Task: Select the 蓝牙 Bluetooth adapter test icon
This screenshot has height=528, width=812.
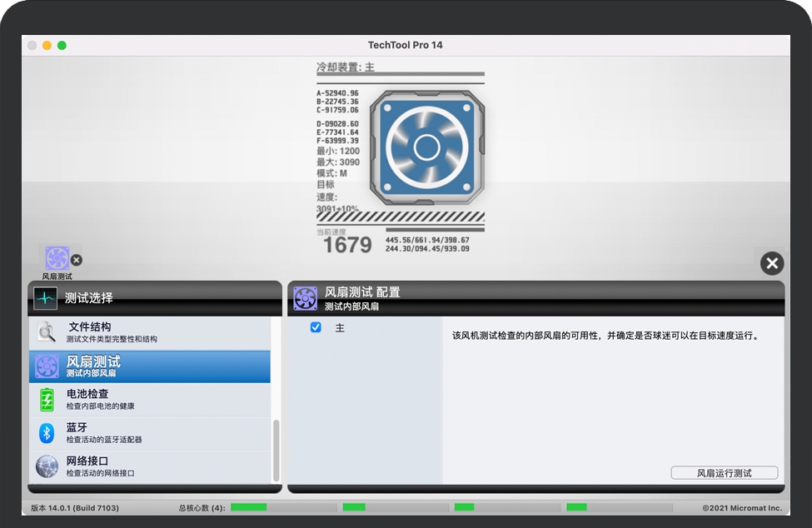Action: [47, 432]
